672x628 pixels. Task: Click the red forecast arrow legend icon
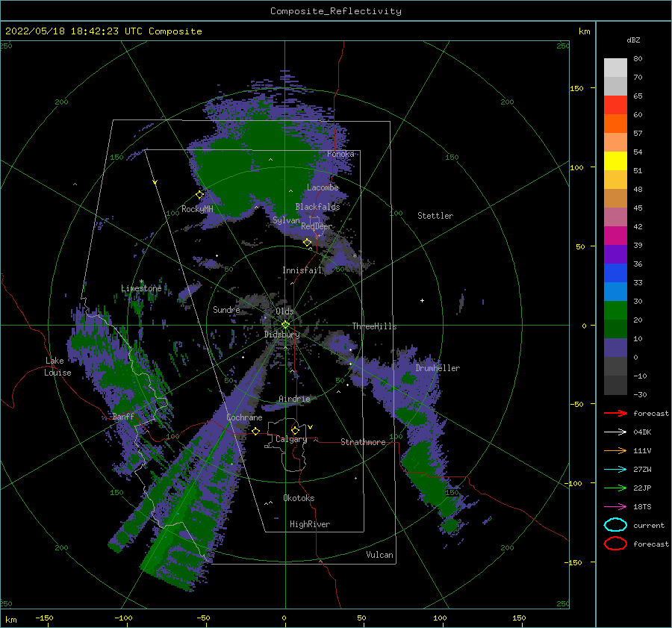(615, 413)
